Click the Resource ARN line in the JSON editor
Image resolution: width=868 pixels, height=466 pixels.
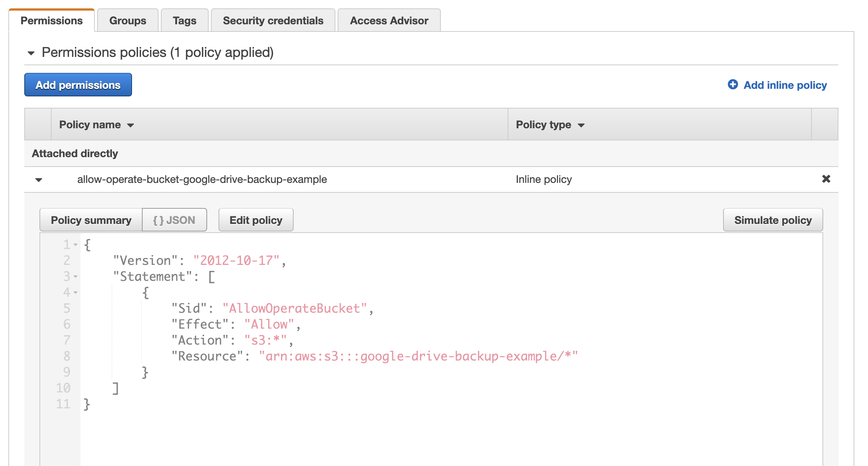tap(417, 356)
